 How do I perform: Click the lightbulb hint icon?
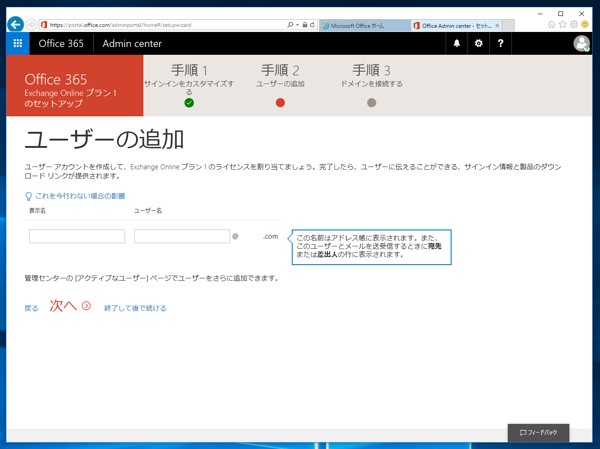pyautogui.click(x=28, y=196)
